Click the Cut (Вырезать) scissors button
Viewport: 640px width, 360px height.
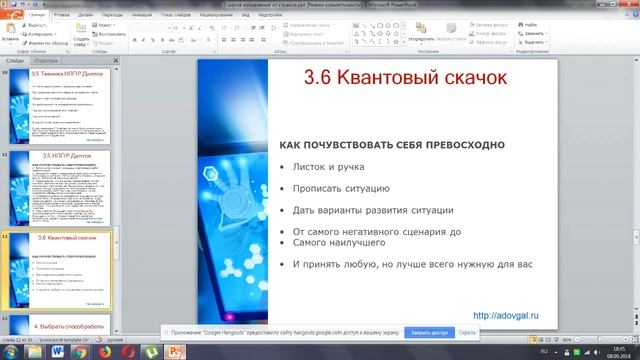(x=34, y=25)
